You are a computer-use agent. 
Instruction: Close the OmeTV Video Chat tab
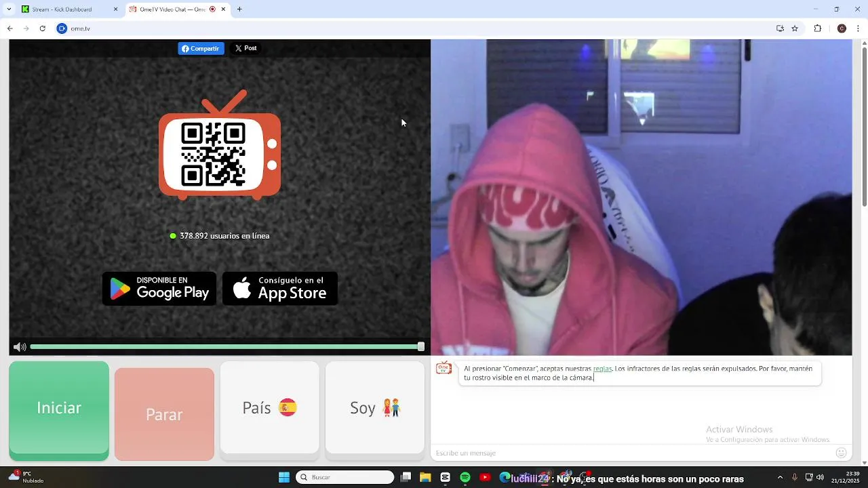pyautogui.click(x=223, y=9)
